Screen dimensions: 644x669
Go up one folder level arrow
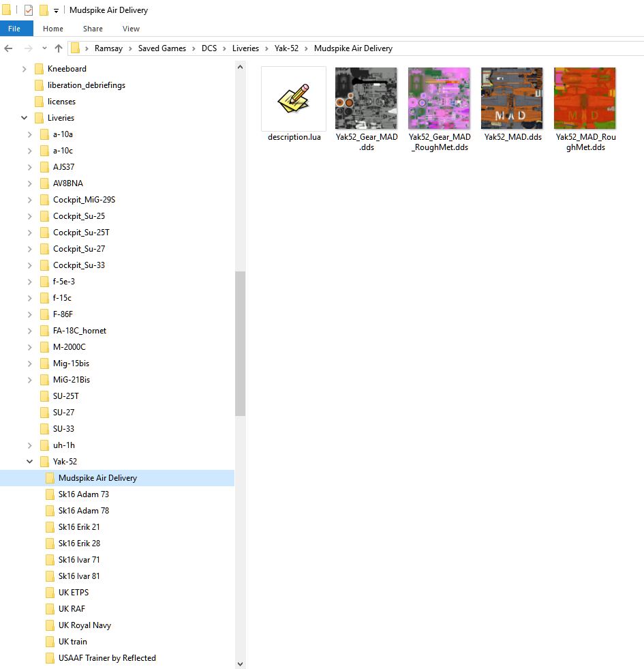pyautogui.click(x=59, y=48)
